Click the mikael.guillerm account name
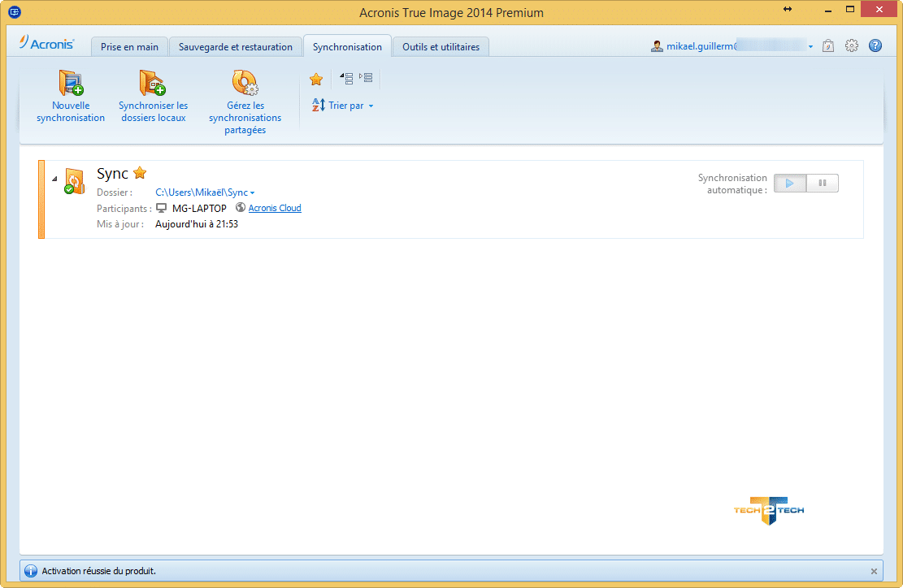The image size is (903, 588). [701, 46]
